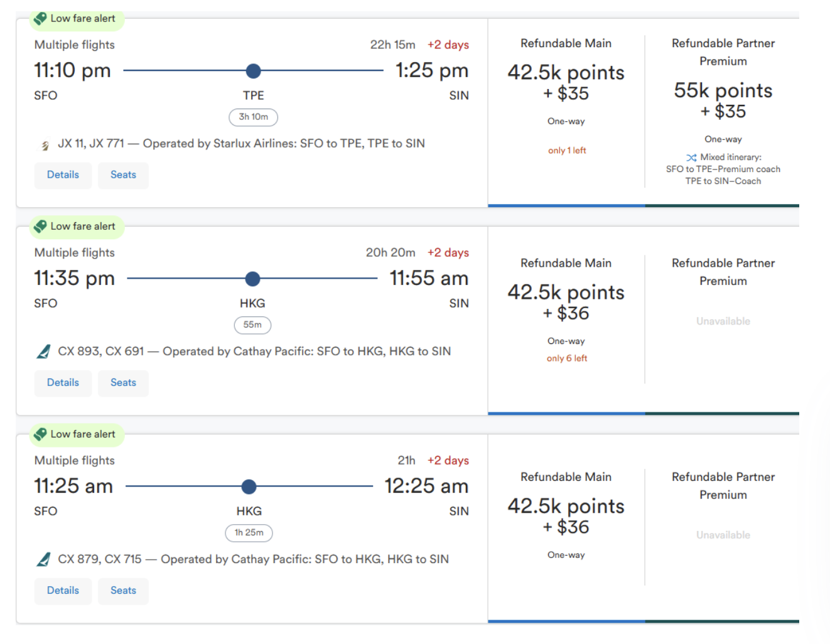This screenshot has width=830, height=644.
Task: Click the Low fare alert tag on the 11:25 am flight
Action: tap(77, 434)
